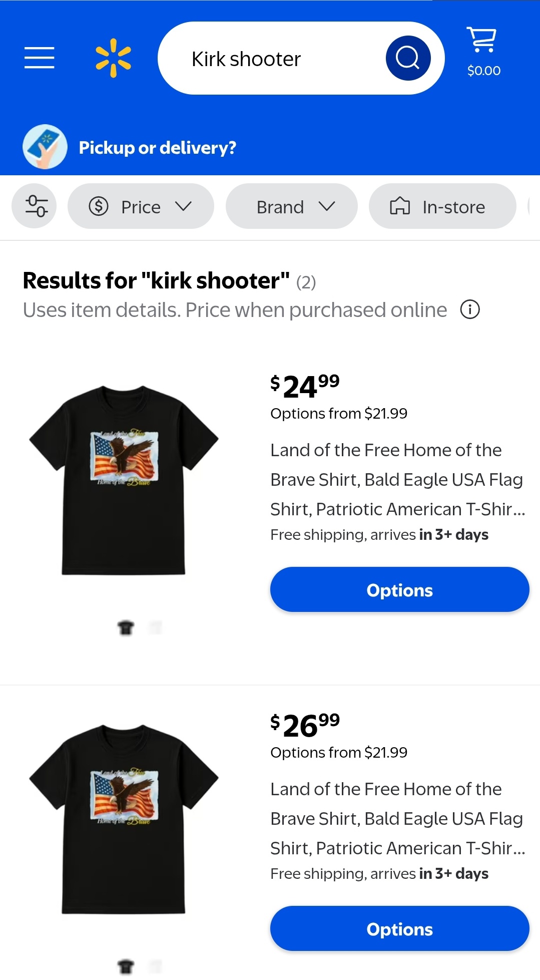Viewport: 540px width, 980px height.
Task: Open the shopping cart showing $0.00
Action: [483, 52]
